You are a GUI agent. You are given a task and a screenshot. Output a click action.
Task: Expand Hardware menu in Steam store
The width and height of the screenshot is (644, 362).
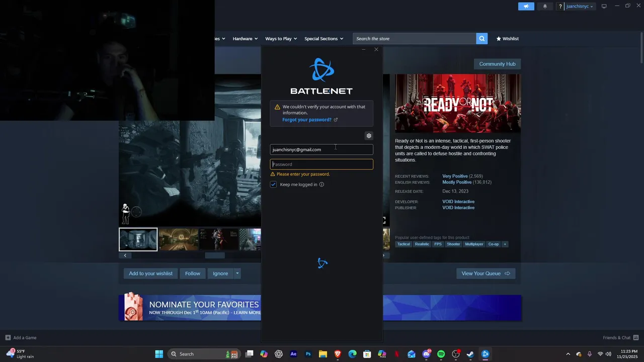point(245,39)
